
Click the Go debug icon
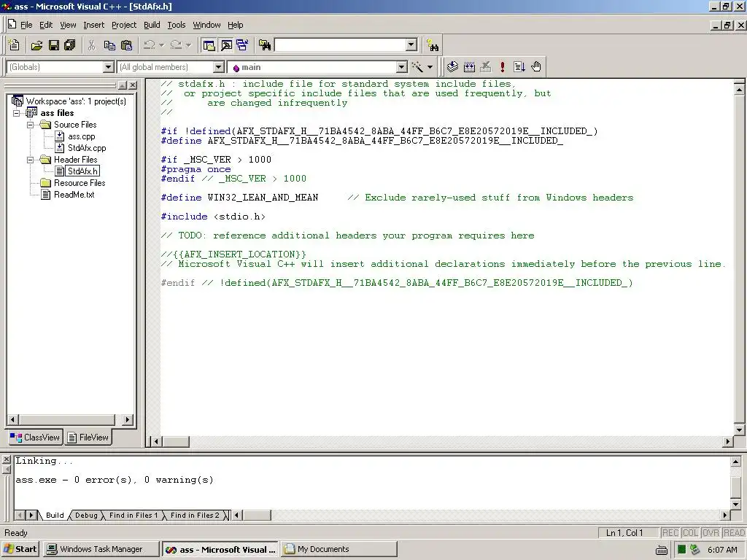(519, 67)
